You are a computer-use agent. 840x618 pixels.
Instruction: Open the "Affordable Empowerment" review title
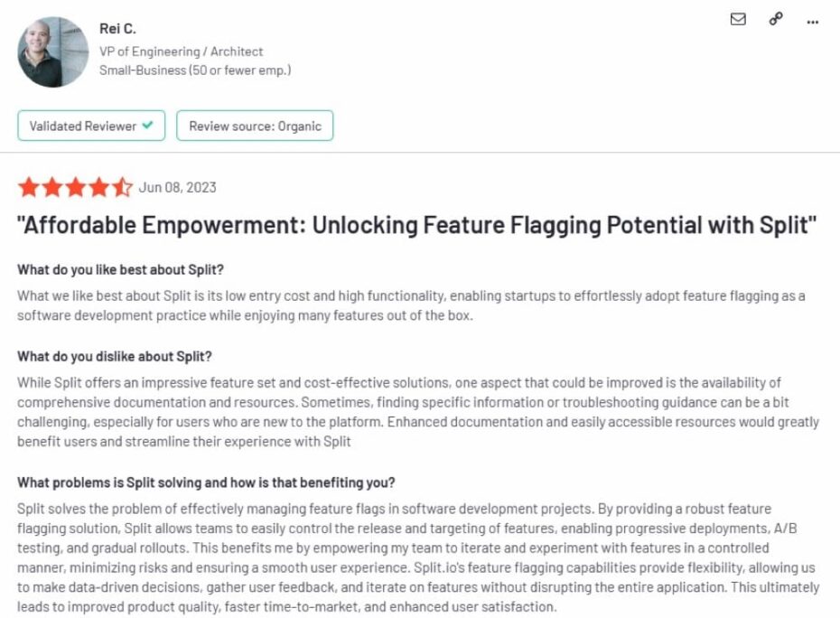[x=417, y=226]
